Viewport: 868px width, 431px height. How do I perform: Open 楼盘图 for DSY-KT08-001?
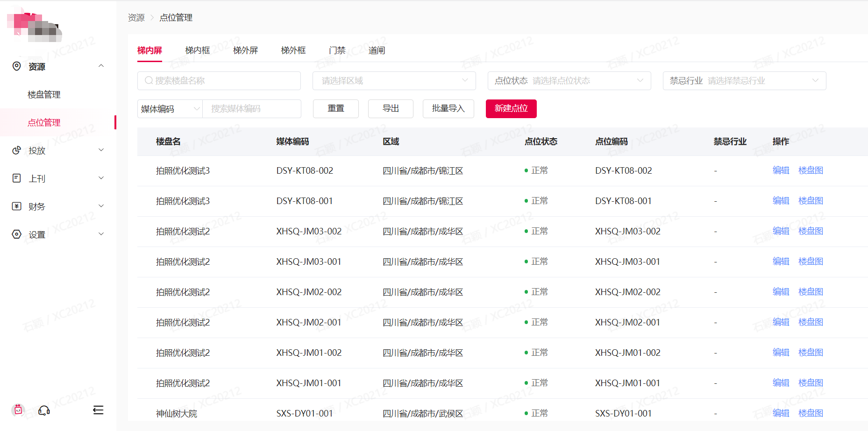[811, 201]
